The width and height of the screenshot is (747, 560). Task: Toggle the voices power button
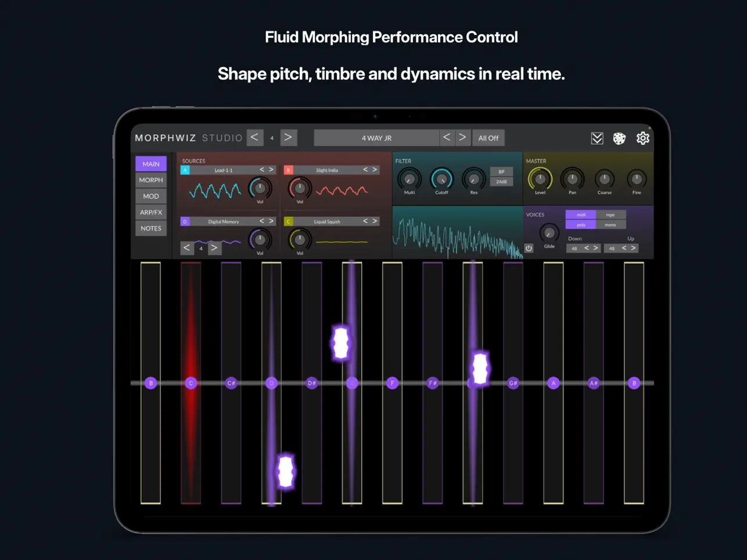[x=529, y=248]
